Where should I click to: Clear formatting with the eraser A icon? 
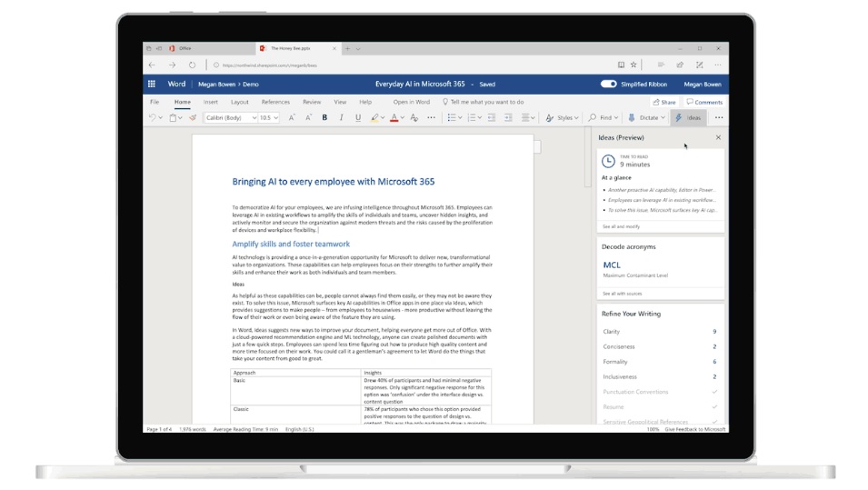(414, 118)
